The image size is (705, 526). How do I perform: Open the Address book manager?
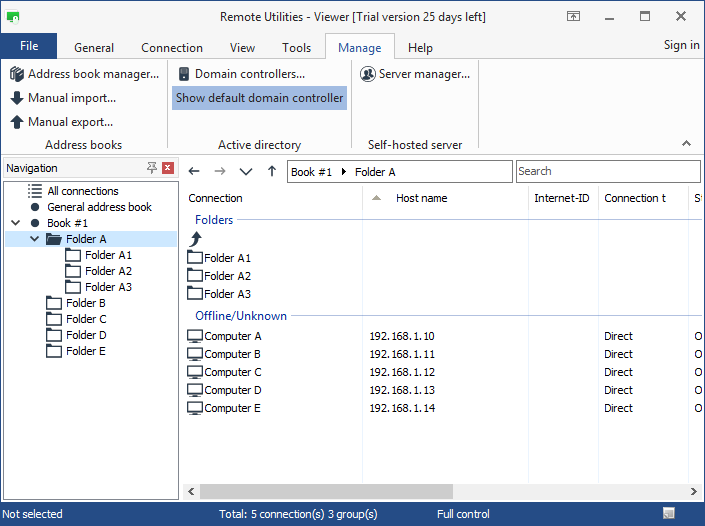point(84,74)
